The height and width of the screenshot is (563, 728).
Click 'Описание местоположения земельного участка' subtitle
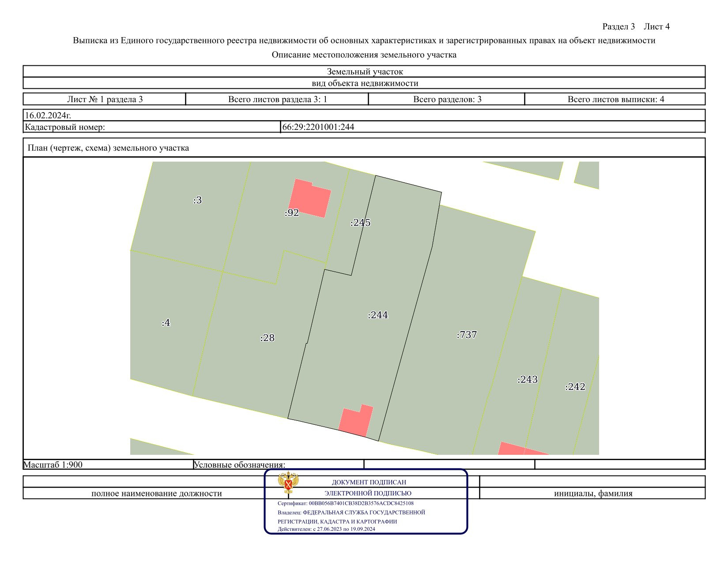click(x=364, y=55)
